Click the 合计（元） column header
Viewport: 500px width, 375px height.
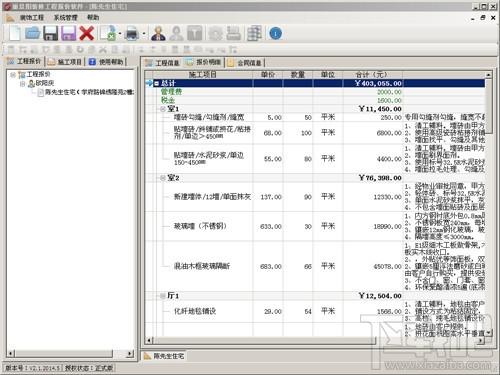click(372, 75)
